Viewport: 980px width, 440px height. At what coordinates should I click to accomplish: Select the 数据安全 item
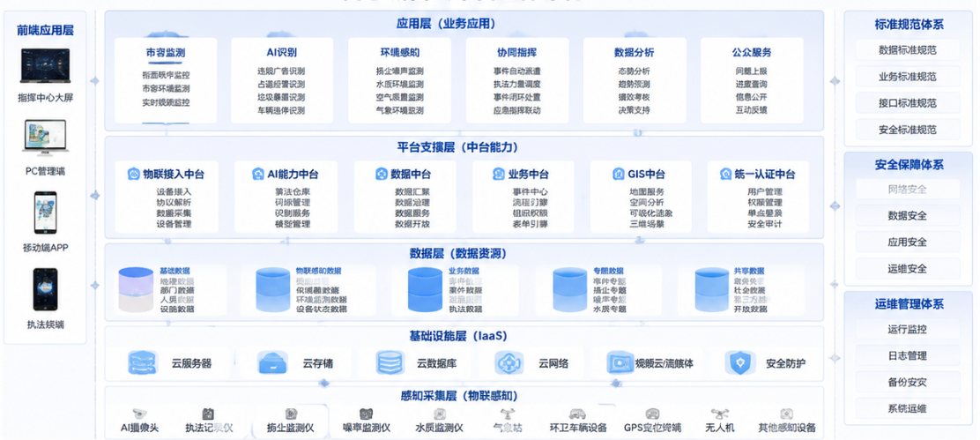click(908, 216)
